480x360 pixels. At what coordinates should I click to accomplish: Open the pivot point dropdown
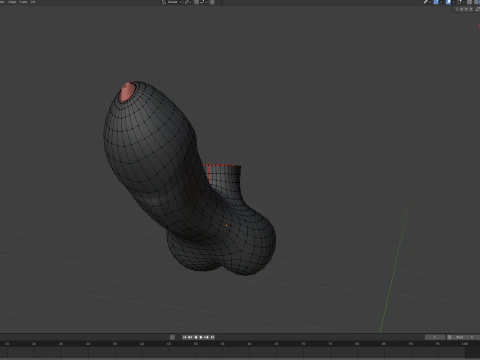pyautogui.click(x=188, y=2)
